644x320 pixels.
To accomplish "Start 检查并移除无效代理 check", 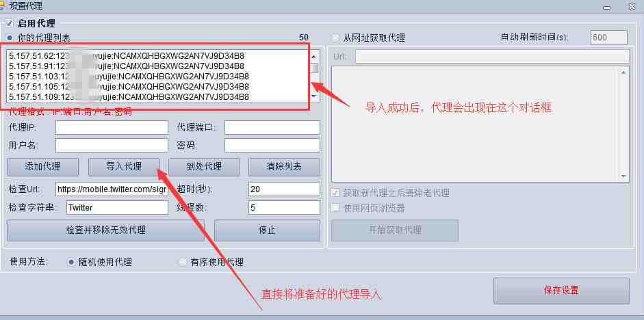I will tap(105, 230).
